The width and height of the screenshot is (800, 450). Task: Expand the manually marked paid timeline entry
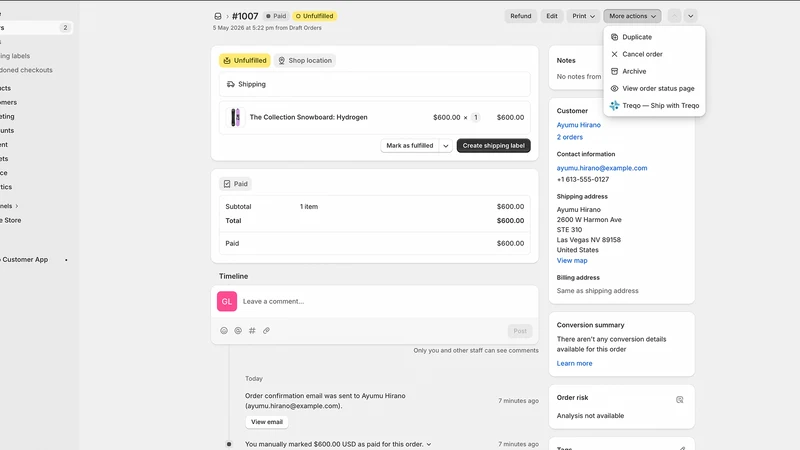tap(429, 444)
